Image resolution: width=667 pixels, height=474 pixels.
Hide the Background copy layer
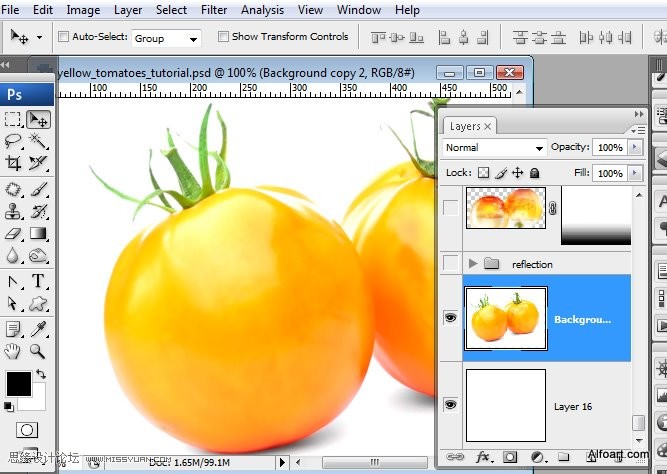click(x=450, y=317)
